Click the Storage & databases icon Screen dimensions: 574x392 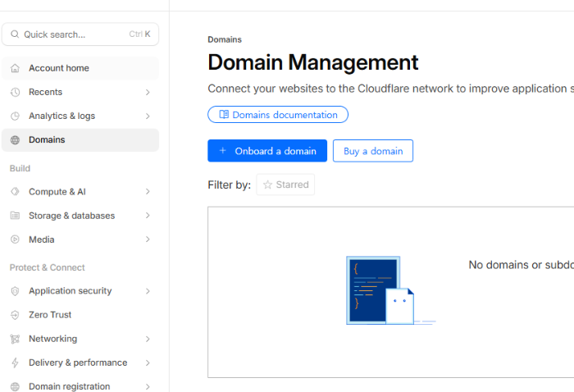click(x=15, y=215)
